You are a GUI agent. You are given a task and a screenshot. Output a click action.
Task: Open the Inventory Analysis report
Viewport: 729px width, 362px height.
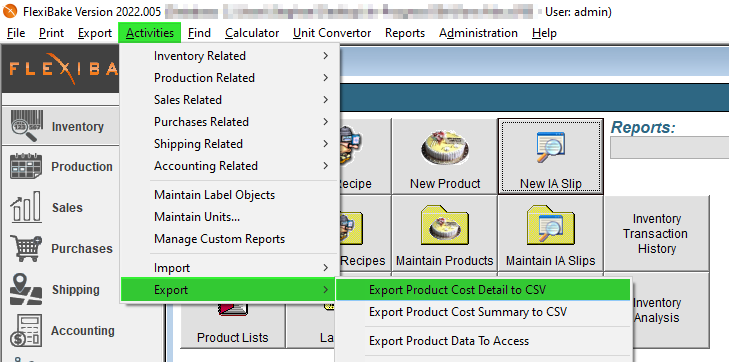coord(670,310)
